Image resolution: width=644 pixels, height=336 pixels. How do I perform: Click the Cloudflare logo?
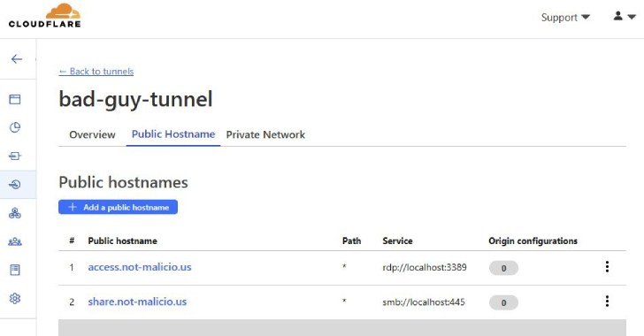pyautogui.click(x=45, y=16)
